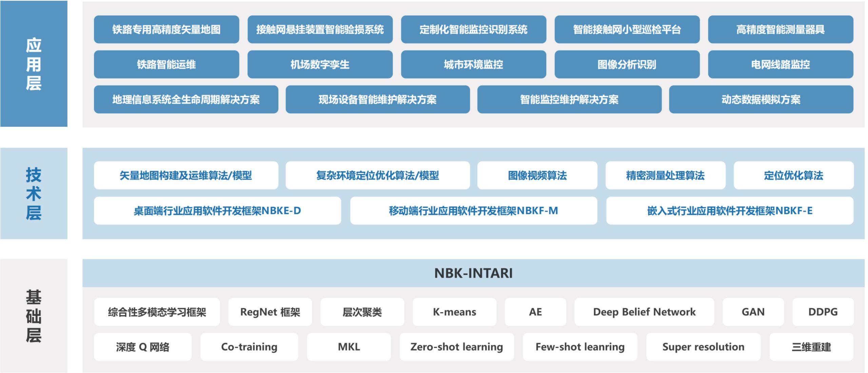Select the 技术层 layer label

point(34,193)
